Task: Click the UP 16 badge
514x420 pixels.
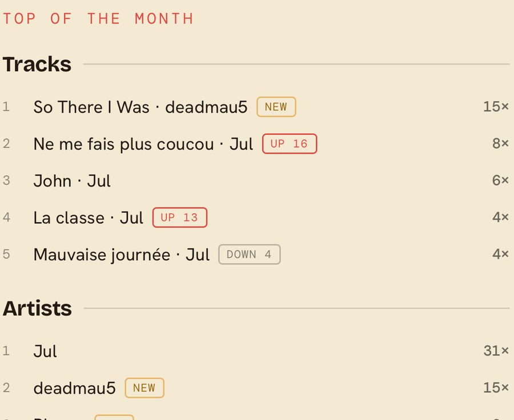Action: (x=290, y=143)
